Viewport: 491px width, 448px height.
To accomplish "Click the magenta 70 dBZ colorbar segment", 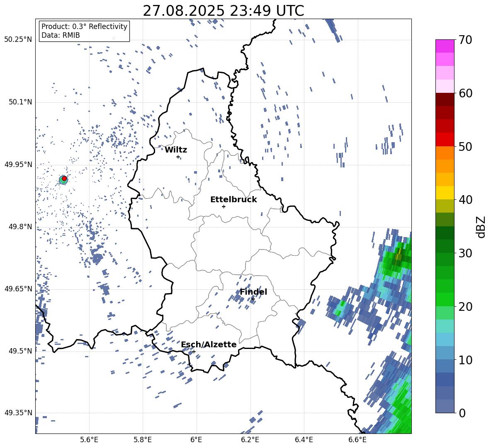I will (x=445, y=46).
